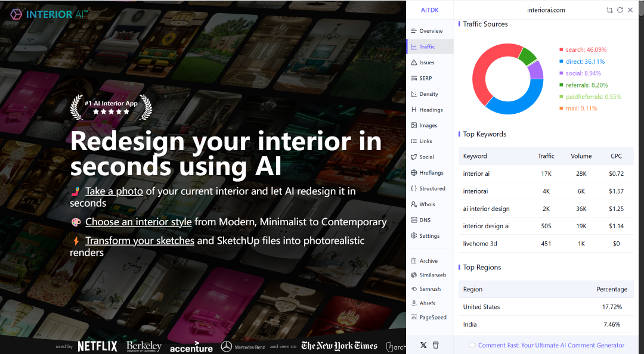644x354 pixels.
Task: Click the #1 AI Interior App badge
Action: [112, 107]
